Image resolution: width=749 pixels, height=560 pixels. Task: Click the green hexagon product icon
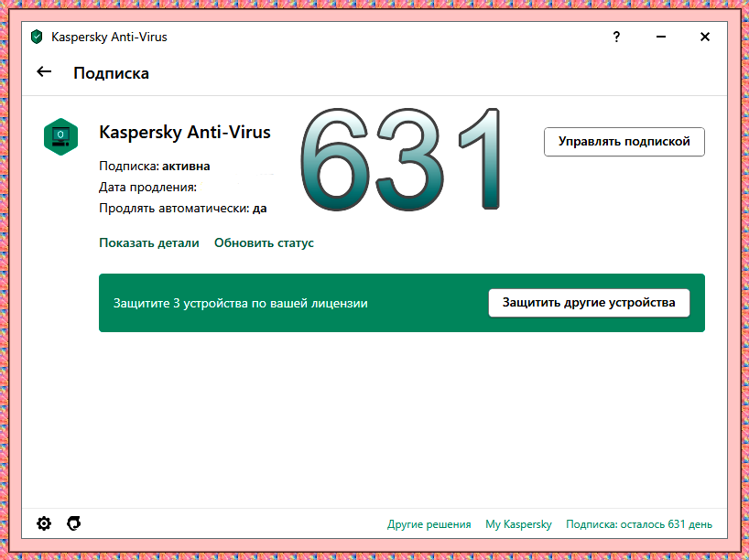point(60,136)
